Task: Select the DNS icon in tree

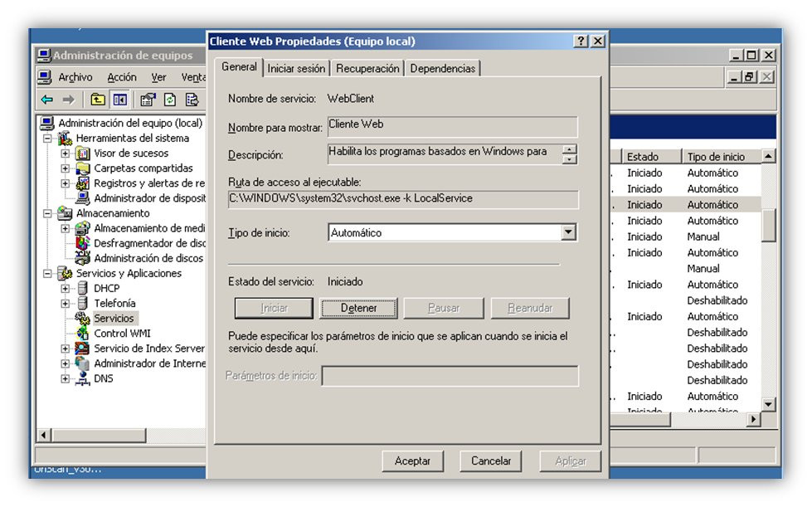Action: [82, 378]
